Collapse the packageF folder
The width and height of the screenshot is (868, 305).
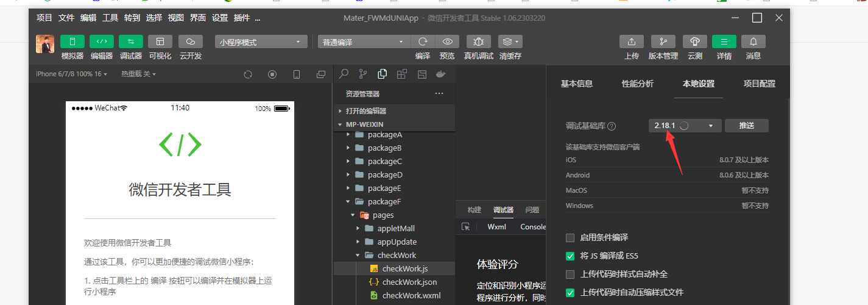pos(394,201)
